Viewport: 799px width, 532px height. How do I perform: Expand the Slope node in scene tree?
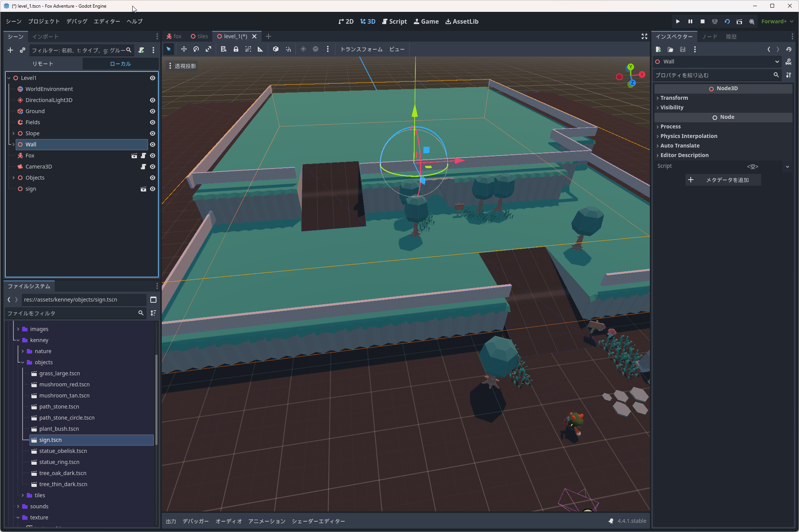click(x=14, y=133)
